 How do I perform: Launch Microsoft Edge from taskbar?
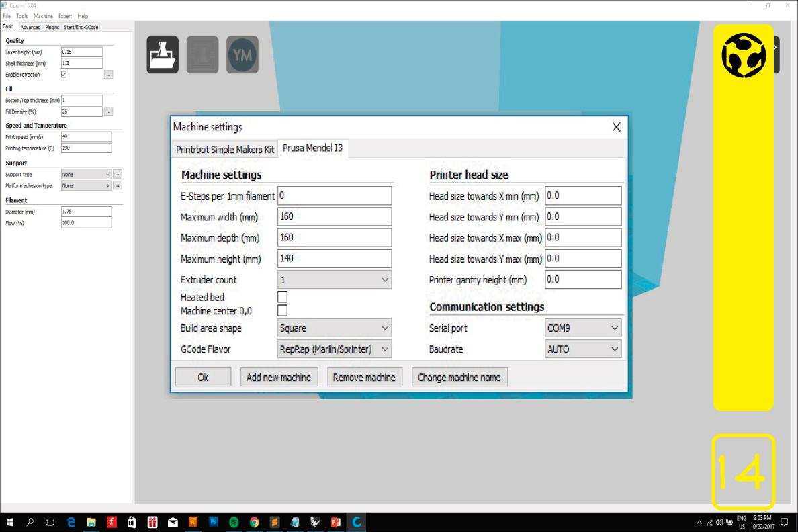coord(71,522)
